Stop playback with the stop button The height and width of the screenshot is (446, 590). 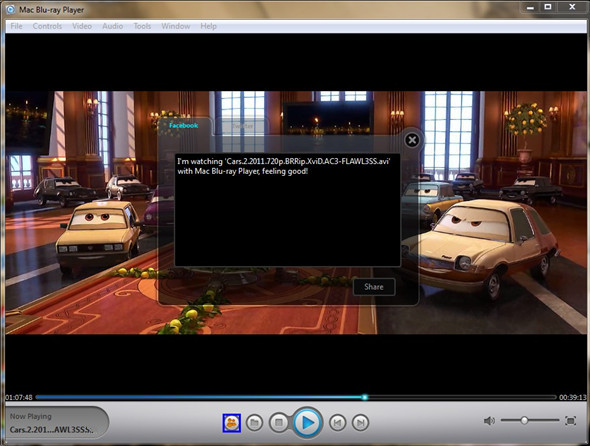pos(278,423)
